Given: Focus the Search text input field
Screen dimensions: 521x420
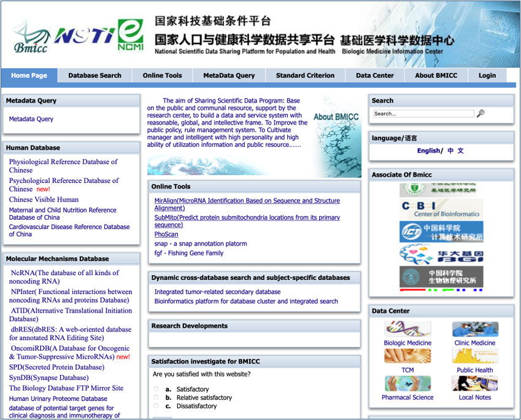Looking at the screenshot, I should 423,114.
